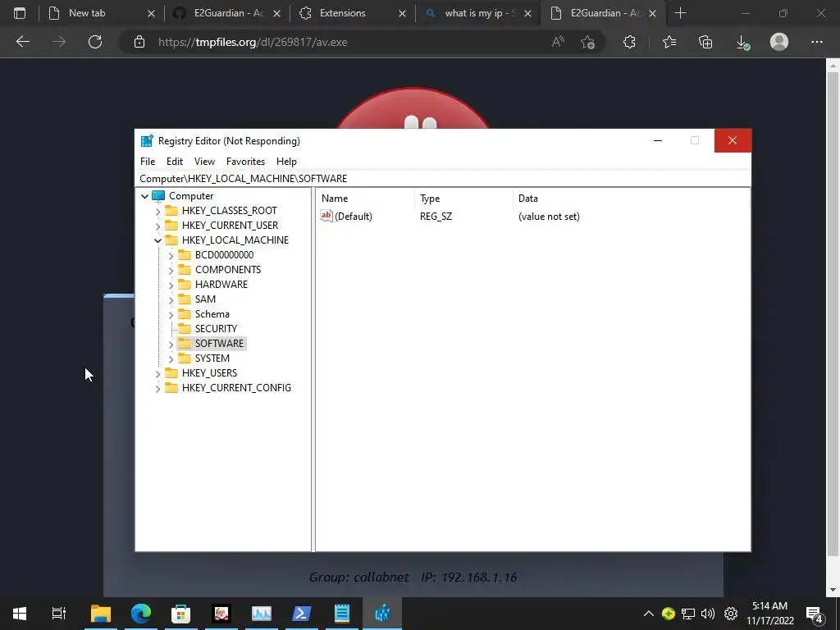Switch to the New tab browser tab
Screen dimensions: 840x630
point(101,13)
